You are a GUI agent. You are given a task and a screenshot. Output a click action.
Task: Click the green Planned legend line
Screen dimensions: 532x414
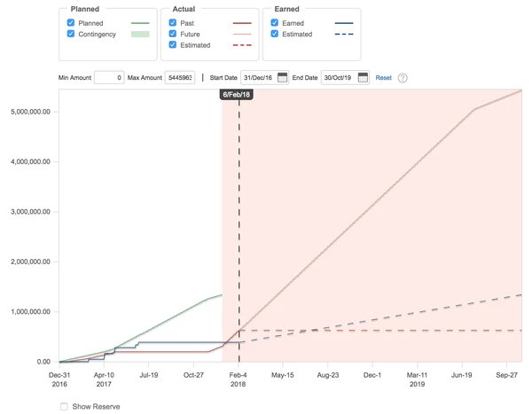coord(140,23)
